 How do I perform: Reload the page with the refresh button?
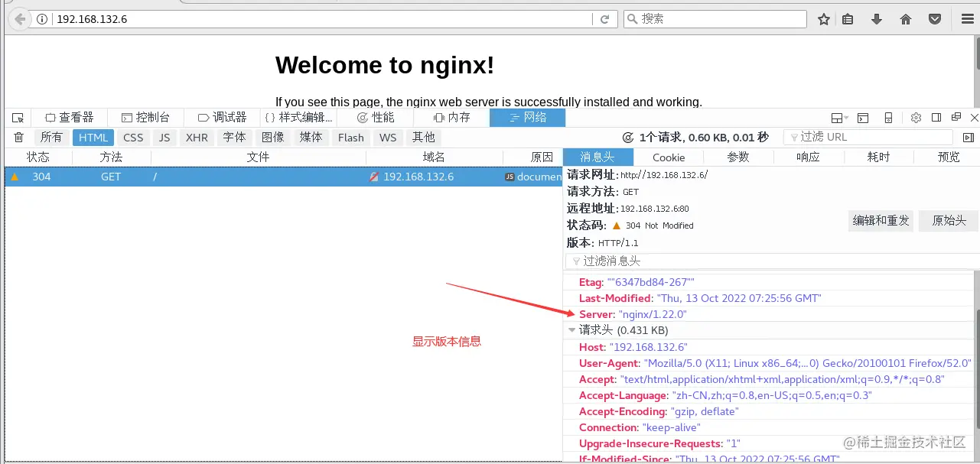(604, 19)
